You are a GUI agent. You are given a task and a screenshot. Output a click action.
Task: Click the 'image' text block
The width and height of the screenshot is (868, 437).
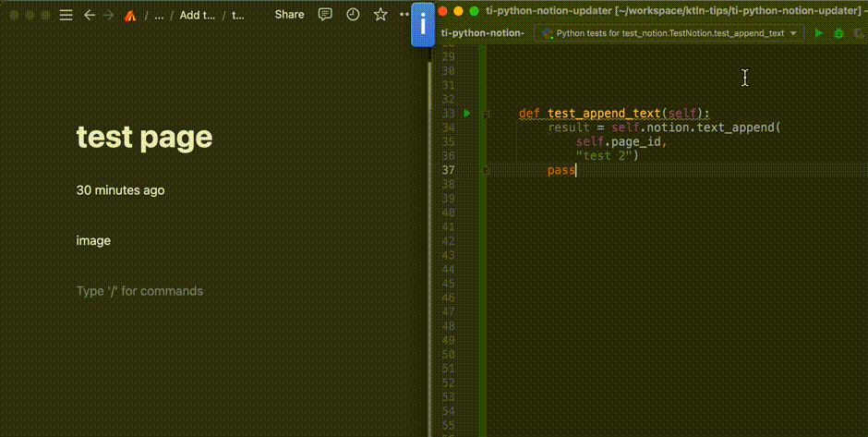93,240
